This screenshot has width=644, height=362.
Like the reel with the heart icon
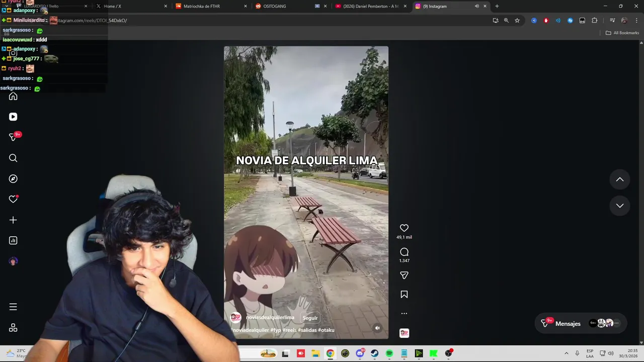point(404,228)
